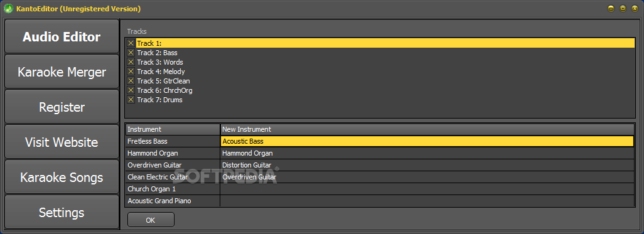Open the Settings section
The image size is (644, 234).
coord(62,213)
